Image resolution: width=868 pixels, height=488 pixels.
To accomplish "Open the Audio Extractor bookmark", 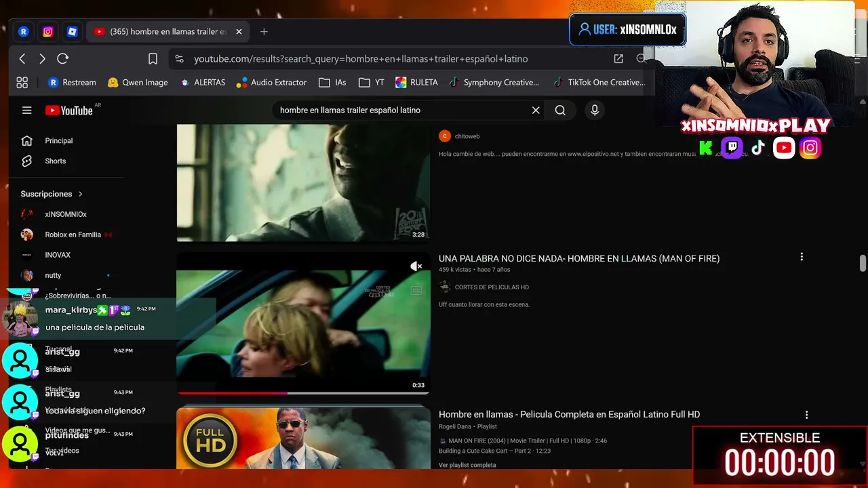I will [271, 83].
